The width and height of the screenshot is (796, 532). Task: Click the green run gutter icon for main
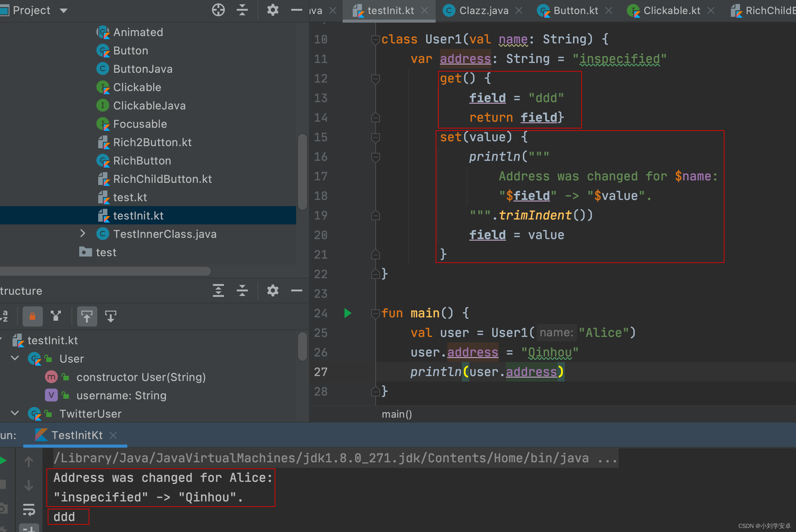tap(348, 313)
